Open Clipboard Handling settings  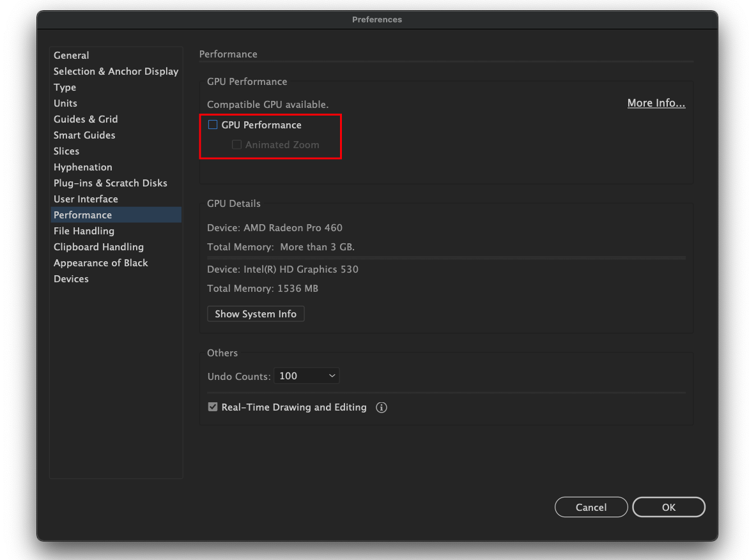[x=98, y=246]
